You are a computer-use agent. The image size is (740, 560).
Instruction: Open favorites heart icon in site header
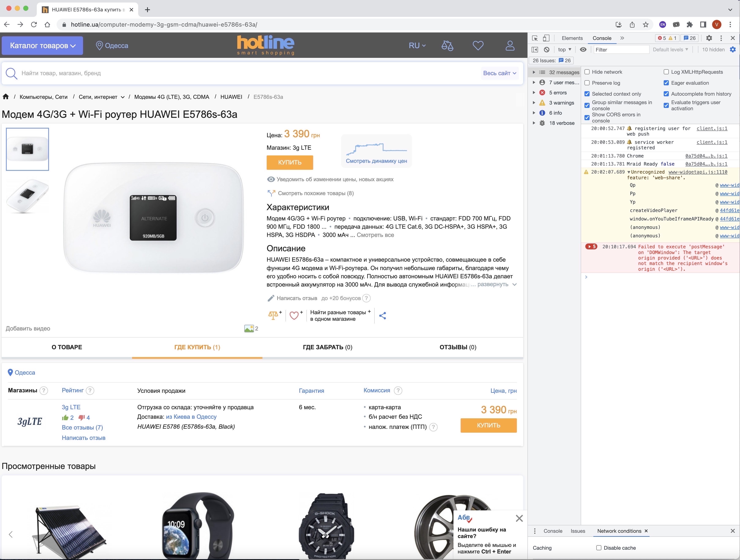point(478,45)
